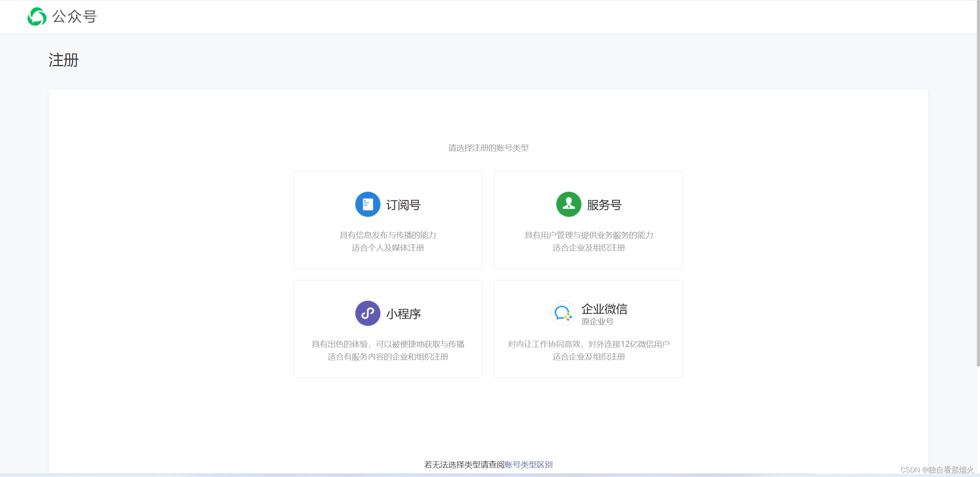Click 订阅号 description 适合个人及媒体注册
980x477 pixels.
tap(388, 248)
